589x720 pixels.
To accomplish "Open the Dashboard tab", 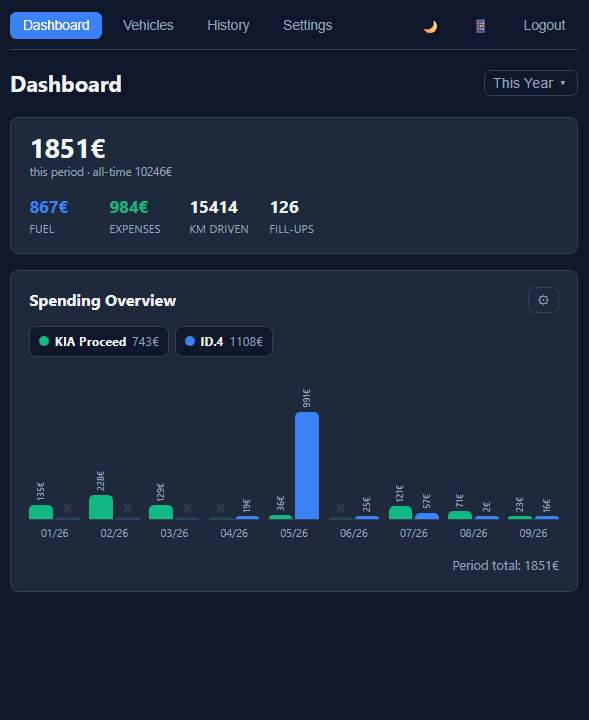I will [x=56, y=25].
